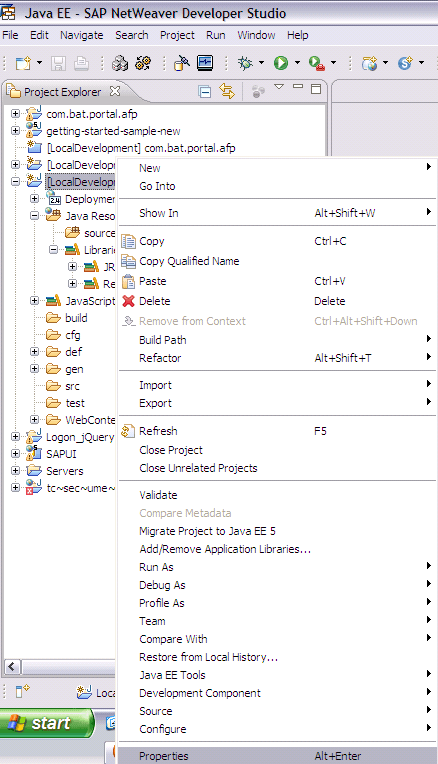Click the Windows start button
This screenshot has height=764, width=438.
[x=47, y=723]
